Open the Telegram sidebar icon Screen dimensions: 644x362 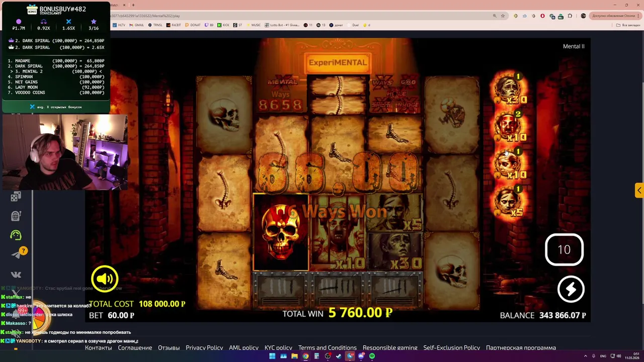[x=16, y=255]
